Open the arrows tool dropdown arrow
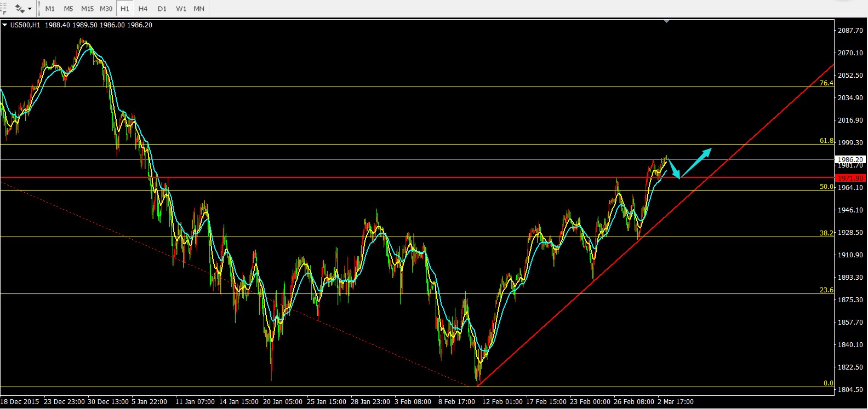868x409 pixels. coord(30,9)
